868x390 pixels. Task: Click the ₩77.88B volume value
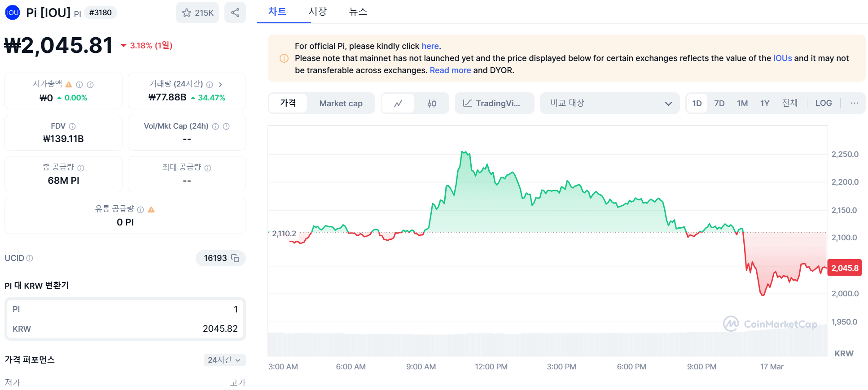pyautogui.click(x=167, y=97)
